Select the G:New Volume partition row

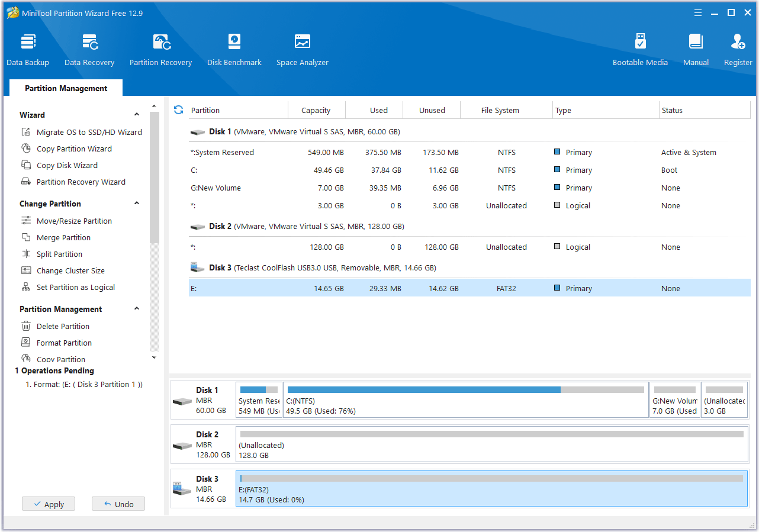point(469,188)
